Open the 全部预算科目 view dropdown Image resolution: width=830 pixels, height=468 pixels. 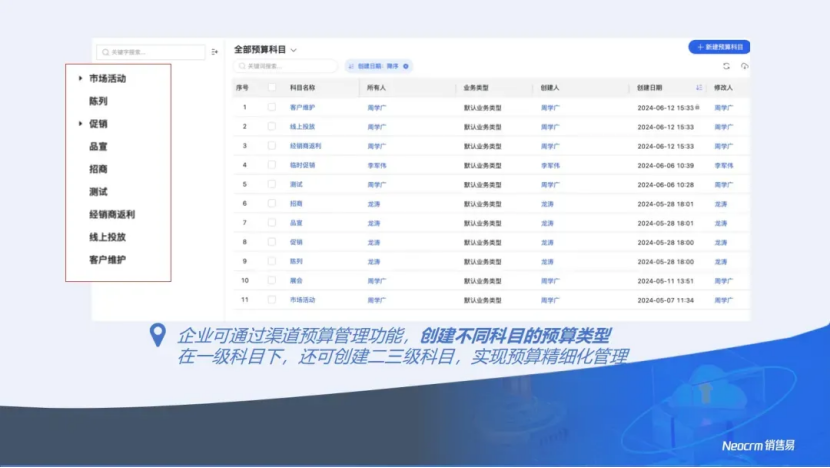click(x=294, y=49)
